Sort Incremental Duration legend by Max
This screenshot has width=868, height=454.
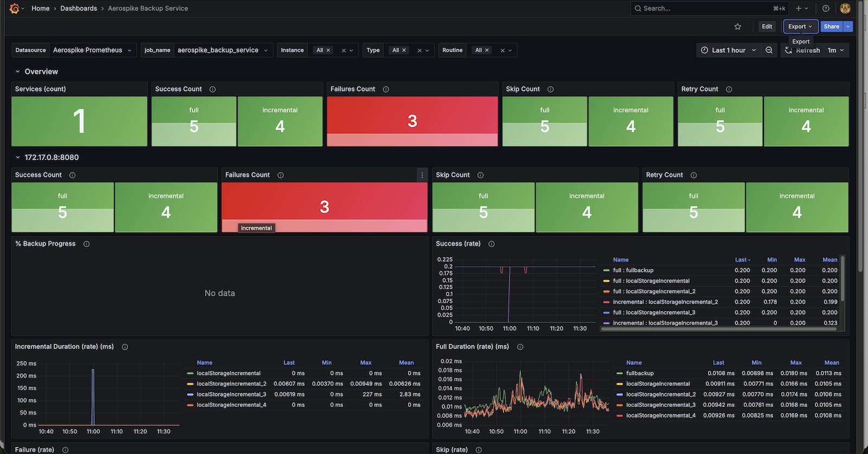point(366,363)
